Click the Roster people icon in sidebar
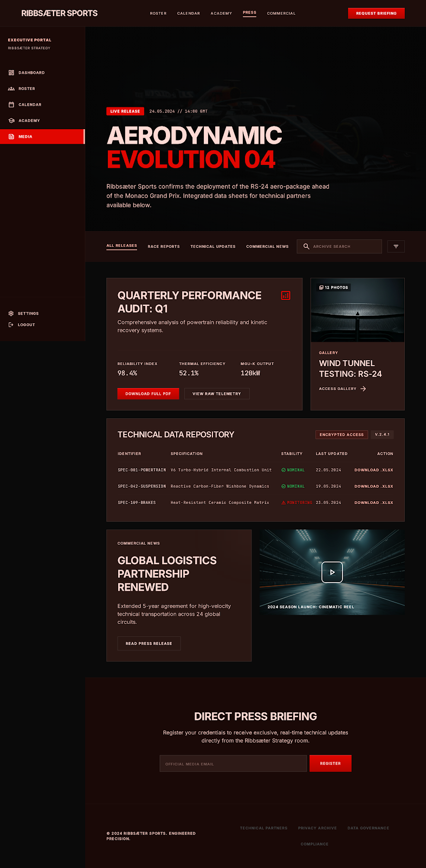The height and width of the screenshot is (868, 426). pyautogui.click(x=11, y=88)
